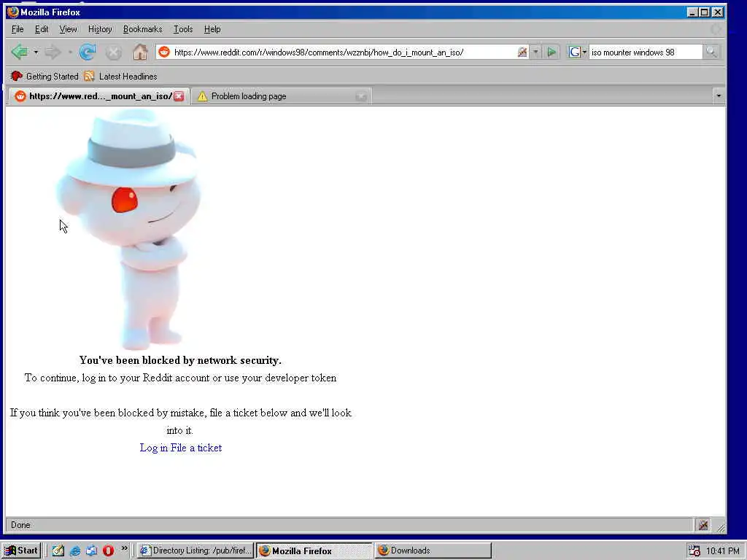747x560 pixels.
Task: Click the Firefox logo in title bar
Action: [x=13, y=12]
